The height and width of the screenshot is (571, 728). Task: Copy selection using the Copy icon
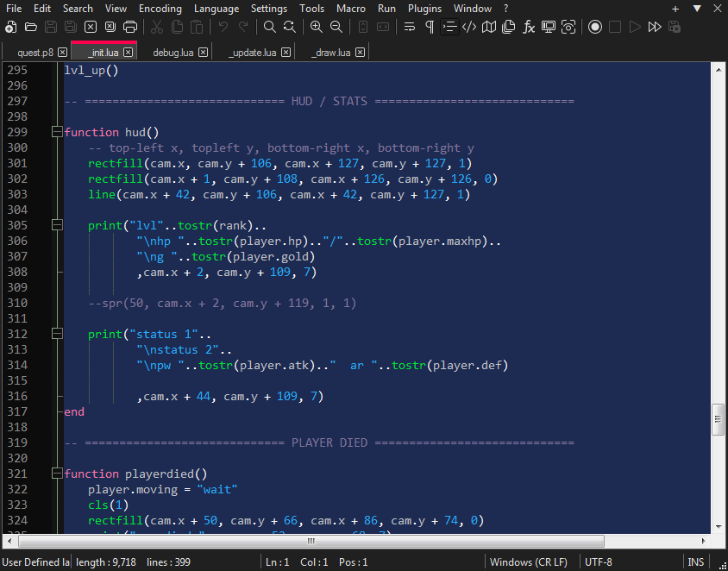tap(177, 27)
